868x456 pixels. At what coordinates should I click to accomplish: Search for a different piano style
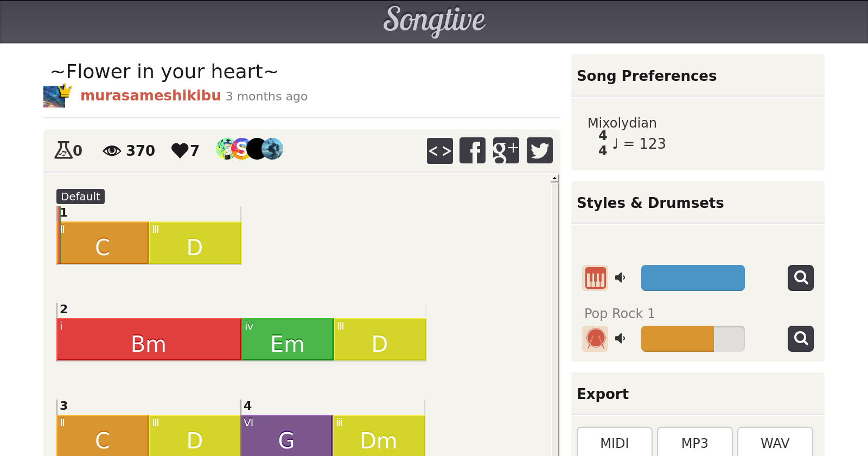click(801, 278)
